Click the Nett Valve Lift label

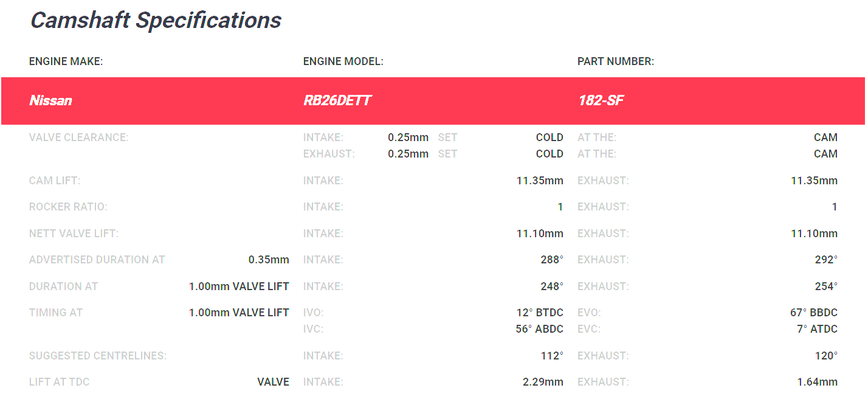click(74, 234)
